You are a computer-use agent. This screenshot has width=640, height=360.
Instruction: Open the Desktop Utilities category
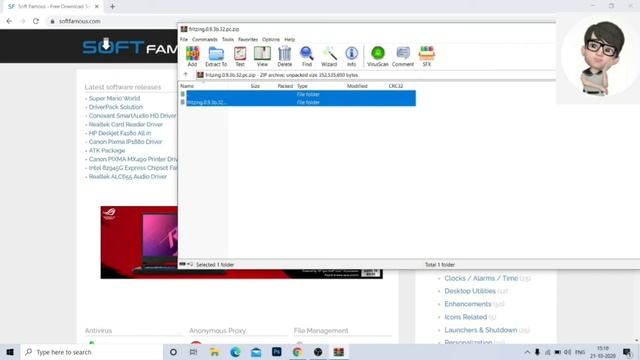(x=470, y=291)
